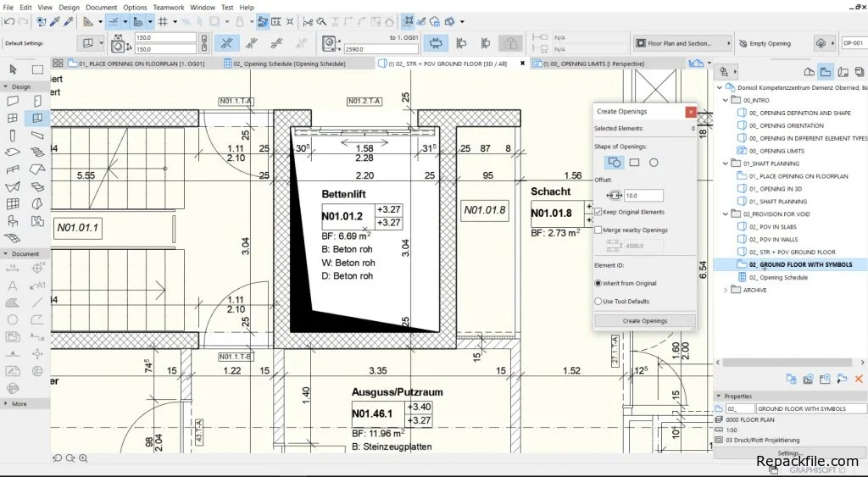Open the Design menu
Screen dimensions: 868x477
click(x=70, y=7)
